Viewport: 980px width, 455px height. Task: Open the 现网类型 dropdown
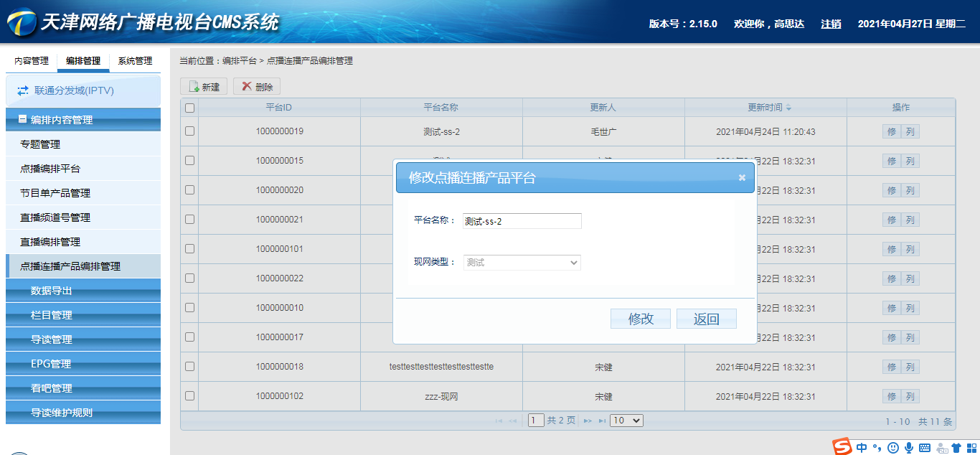[522, 263]
